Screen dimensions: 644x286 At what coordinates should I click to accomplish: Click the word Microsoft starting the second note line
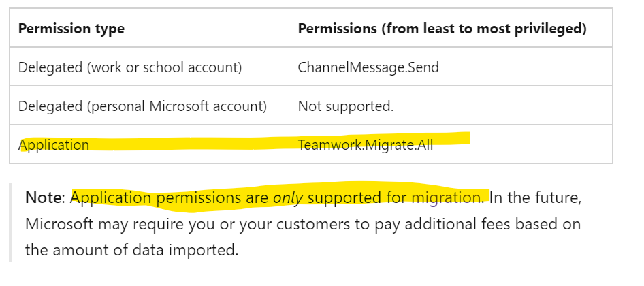[56, 224]
